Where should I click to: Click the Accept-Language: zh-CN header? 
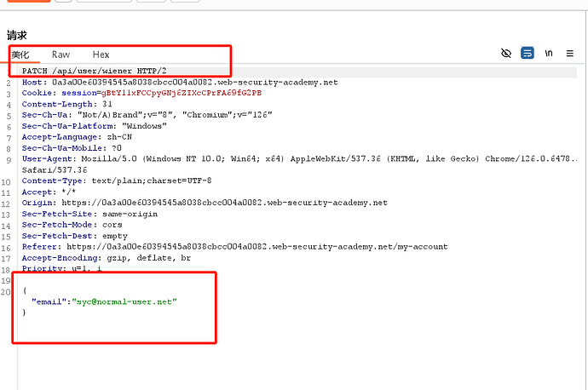coord(77,137)
